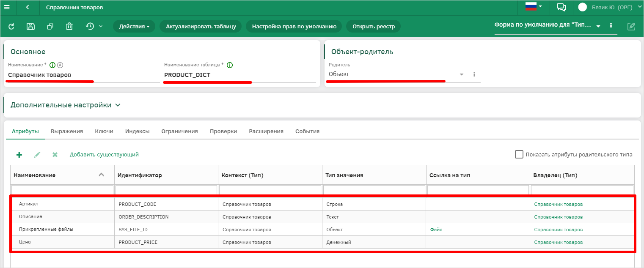Add a new attribute with plus icon
Screen dimensions: 644x268
coord(19,155)
